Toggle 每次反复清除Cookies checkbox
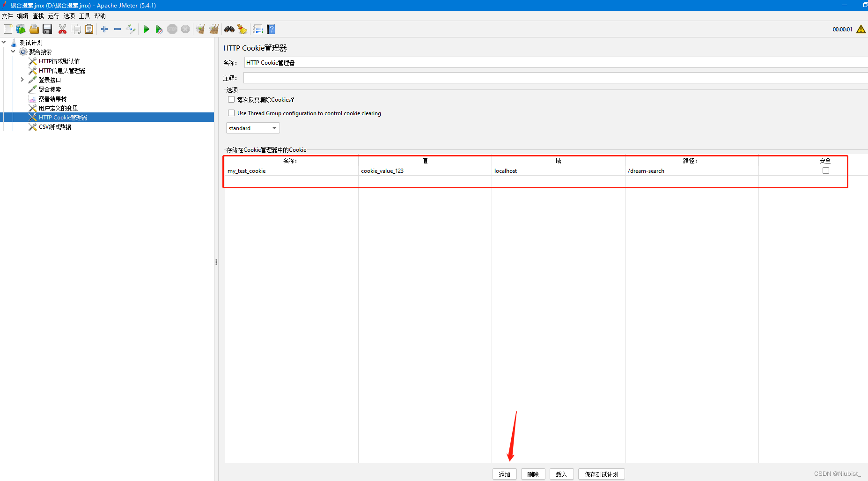This screenshot has height=481, width=868. 231,99
